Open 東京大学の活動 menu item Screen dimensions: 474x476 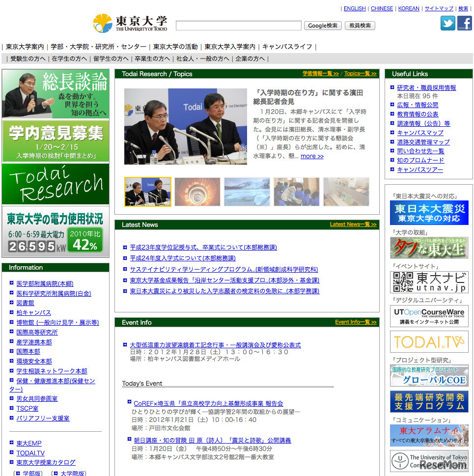175,47
